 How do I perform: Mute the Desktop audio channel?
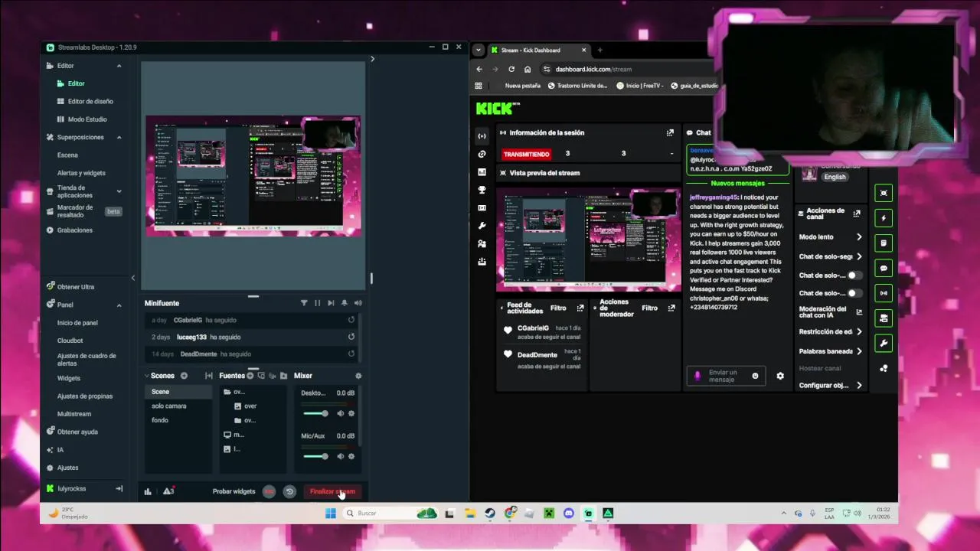coord(341,413)
